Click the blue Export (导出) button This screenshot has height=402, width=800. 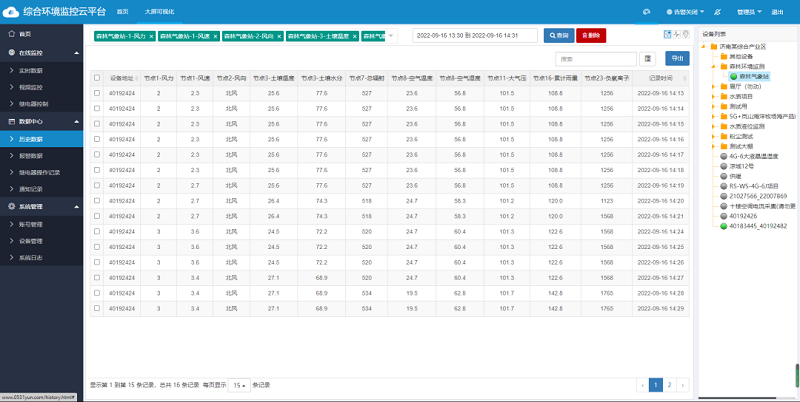(677, 59)
